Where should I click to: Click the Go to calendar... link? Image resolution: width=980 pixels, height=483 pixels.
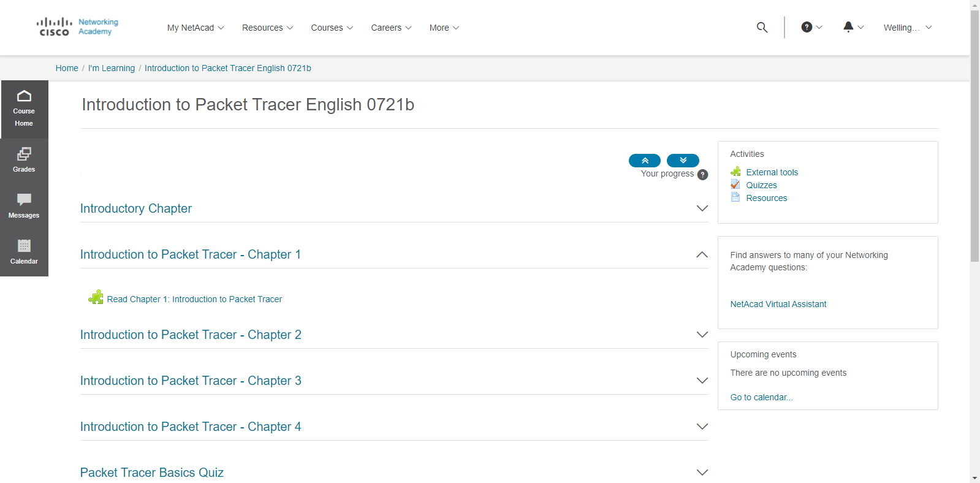(x=762, y=397)
